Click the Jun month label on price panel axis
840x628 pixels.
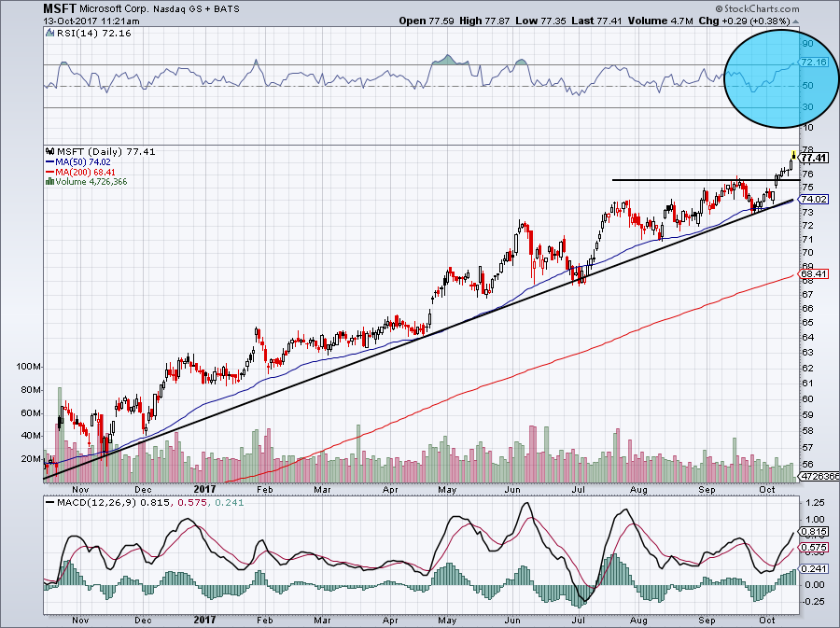[512, 489]
